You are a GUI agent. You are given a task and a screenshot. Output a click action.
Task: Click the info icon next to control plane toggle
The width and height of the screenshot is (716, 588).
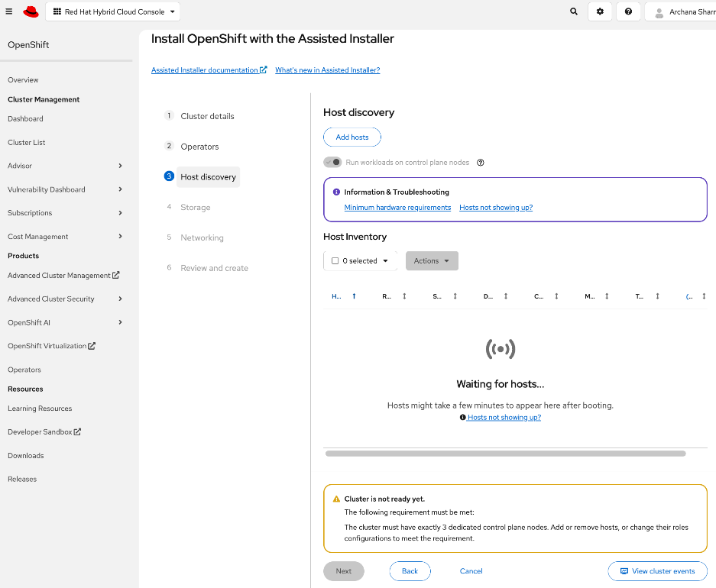[480, 162]
